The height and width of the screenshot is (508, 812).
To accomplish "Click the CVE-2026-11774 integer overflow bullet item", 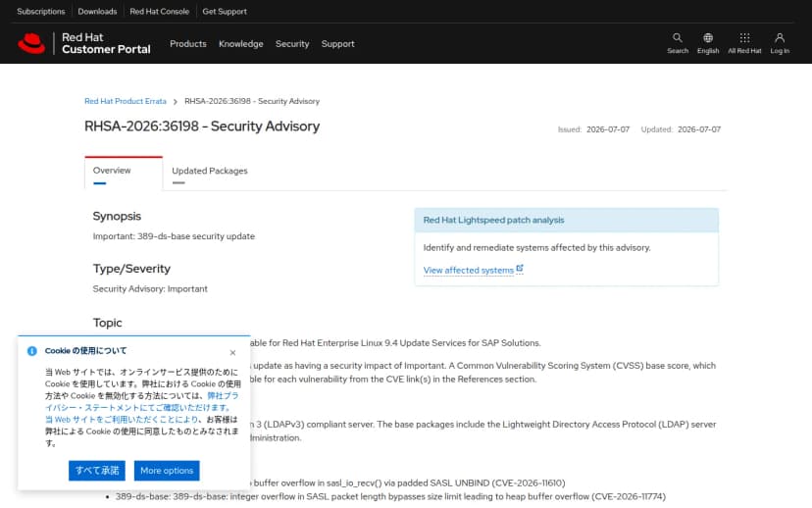I will (390, 496).
